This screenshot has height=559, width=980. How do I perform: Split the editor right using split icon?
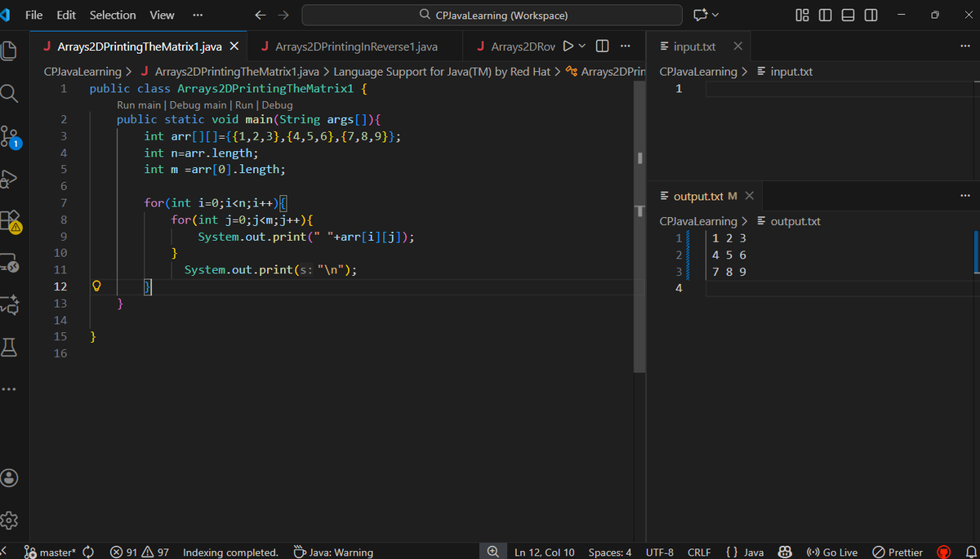[x=602, y=46]
